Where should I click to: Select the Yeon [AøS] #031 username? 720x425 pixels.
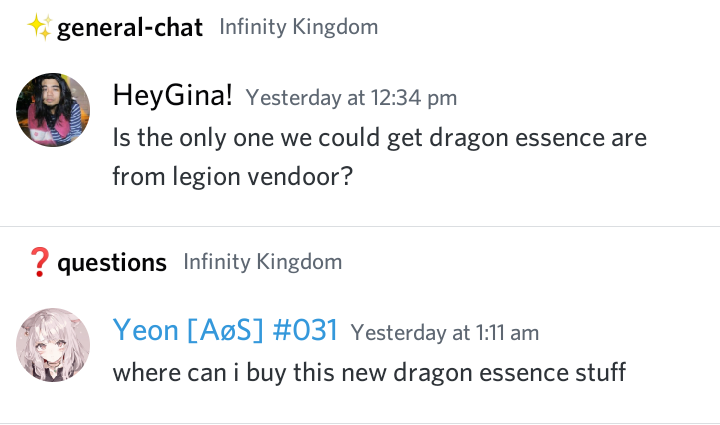tap(225, 330)
